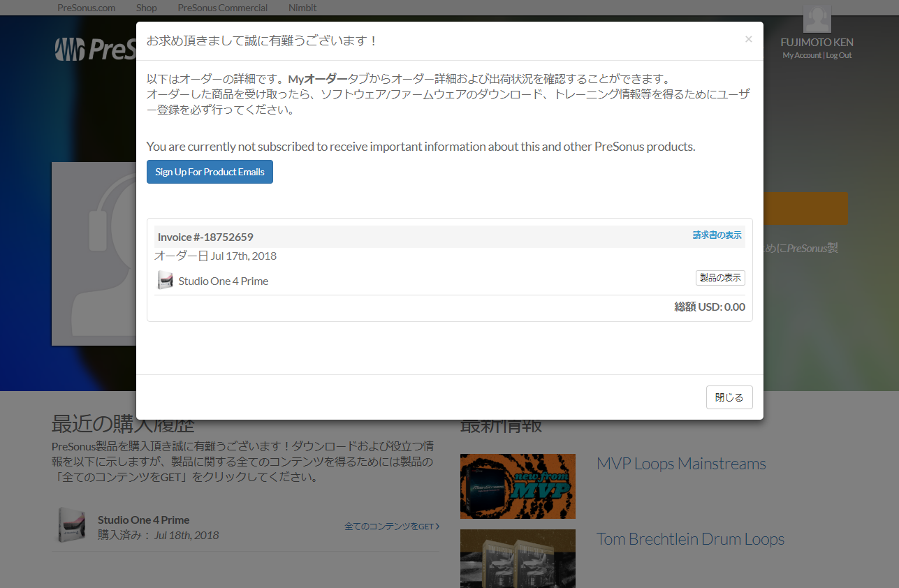
Task: Select Invoice #-18752659 heading
Action: pyautogui.click(x=205, y=237)
